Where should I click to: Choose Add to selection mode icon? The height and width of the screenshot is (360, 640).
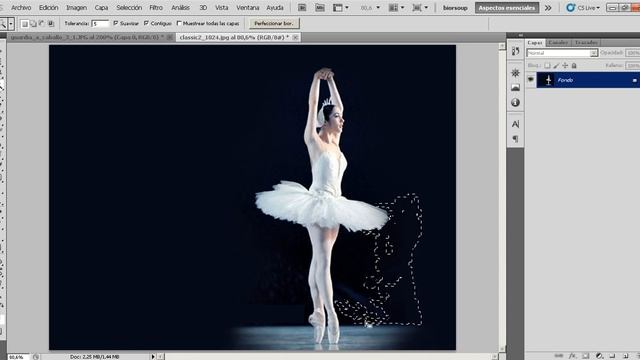tap(33, 24)
